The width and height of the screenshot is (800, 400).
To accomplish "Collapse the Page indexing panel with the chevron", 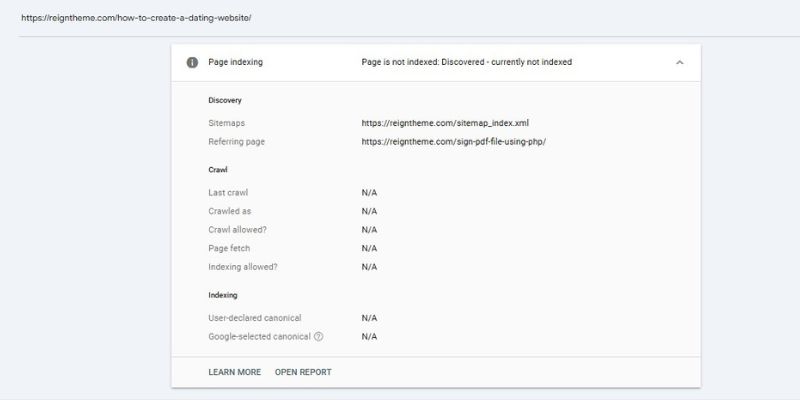I will coord(679,63).
